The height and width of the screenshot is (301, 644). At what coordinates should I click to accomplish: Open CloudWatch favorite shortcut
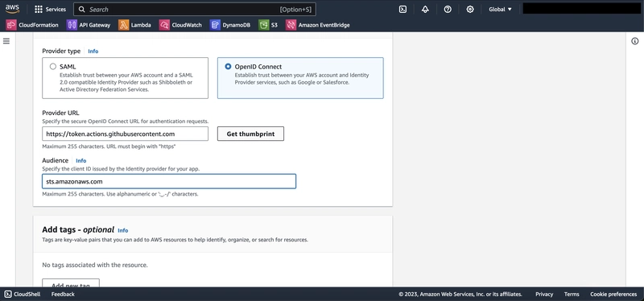[180, 25]
